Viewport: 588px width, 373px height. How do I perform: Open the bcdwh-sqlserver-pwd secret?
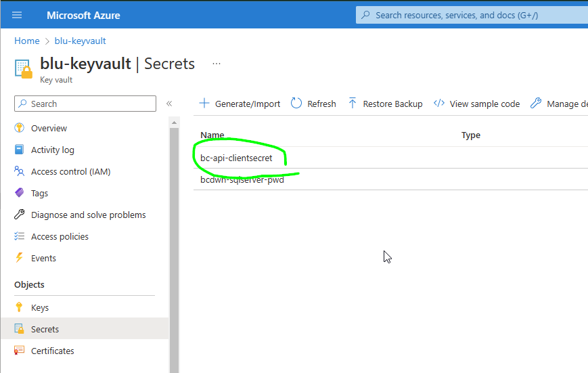tap(242, 180)
